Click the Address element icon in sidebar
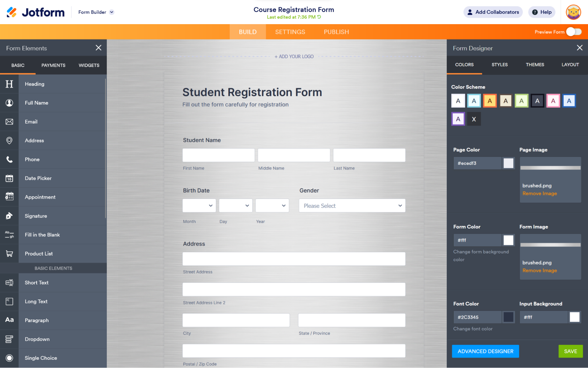 click(x=9, y=140)
